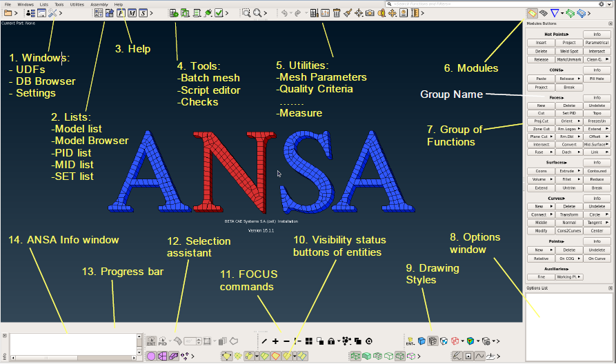Click the zoom-to-area magnifier icon

(246, 13)
